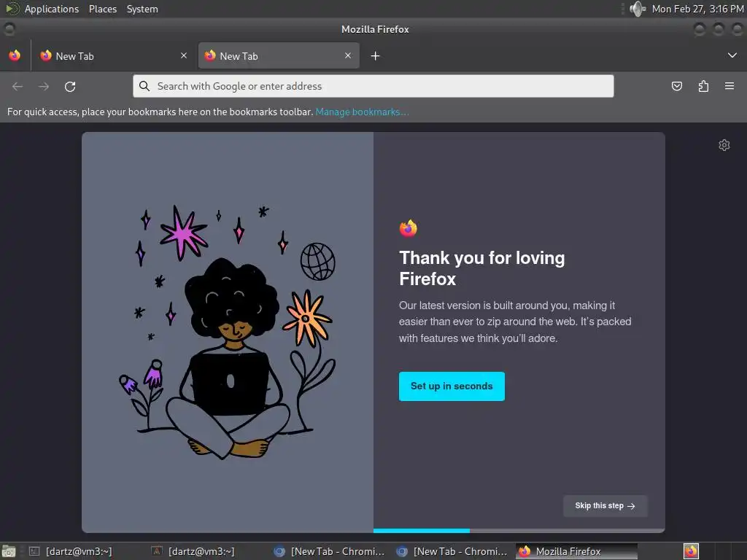Focus the search or address bar
The width and height of the screenshot is (747, 560).
373,86
